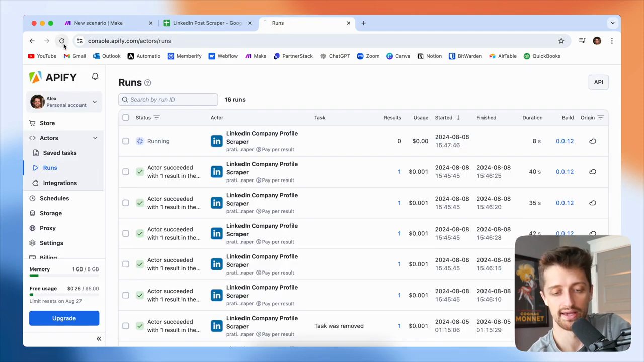Screen dimensions: 644x362
Task: Open BitWarden bookmark
Action: [465, 56]
